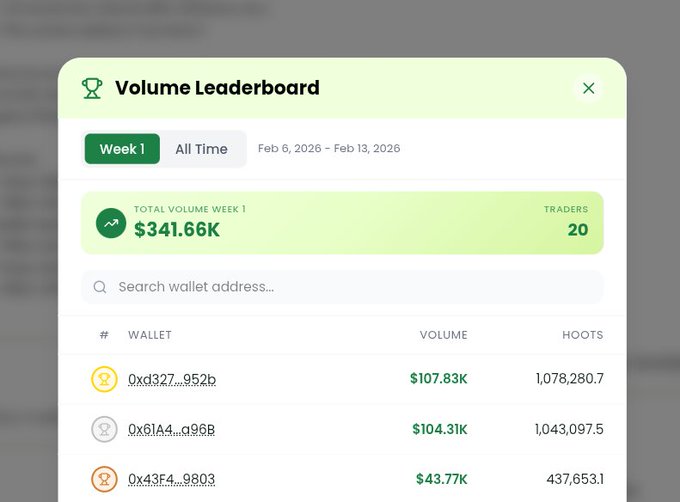
Task: Open wallet 0x61A4...a96B link
Action: 172,429
